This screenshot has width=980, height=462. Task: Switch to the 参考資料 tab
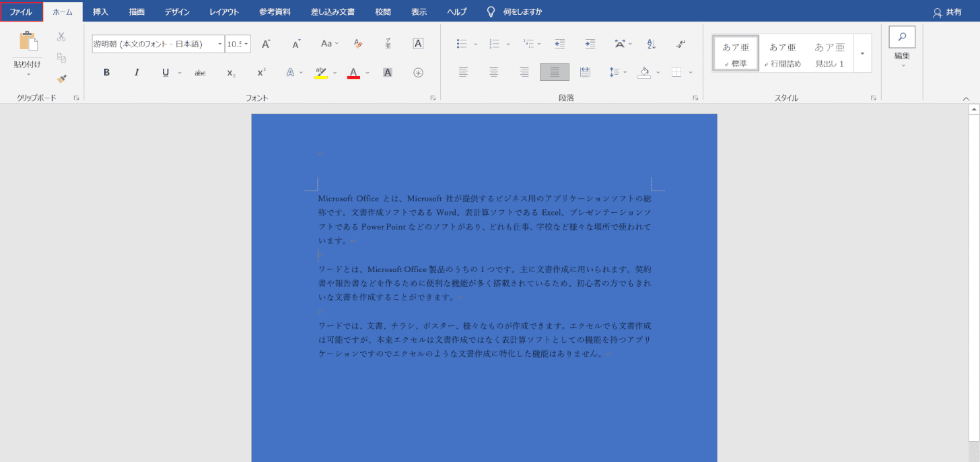pyautogui.click(x=275, y=11)
